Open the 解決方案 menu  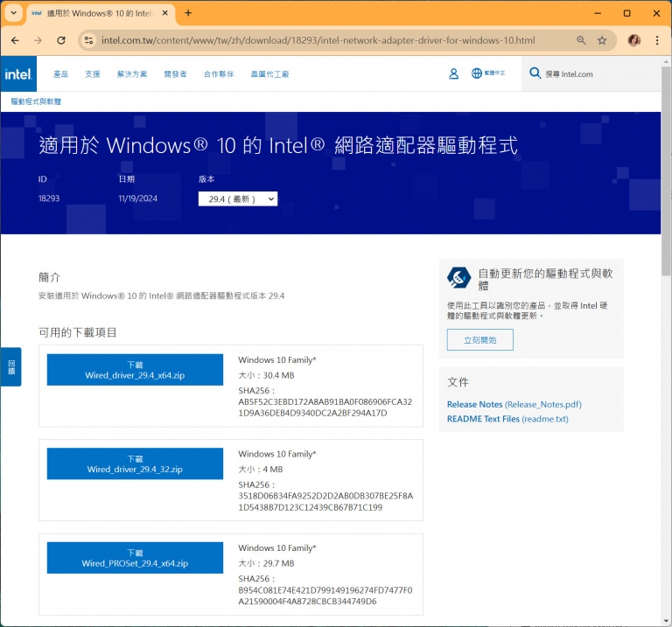point(132,74)
